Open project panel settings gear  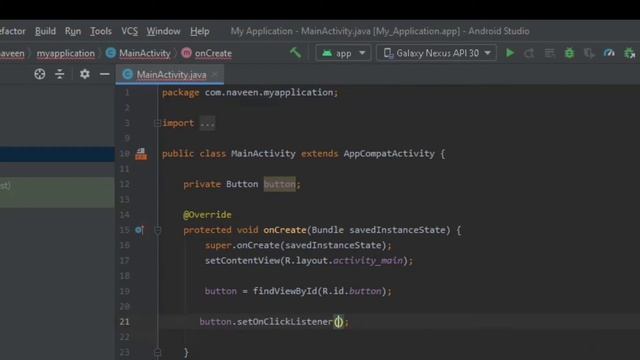84,74
